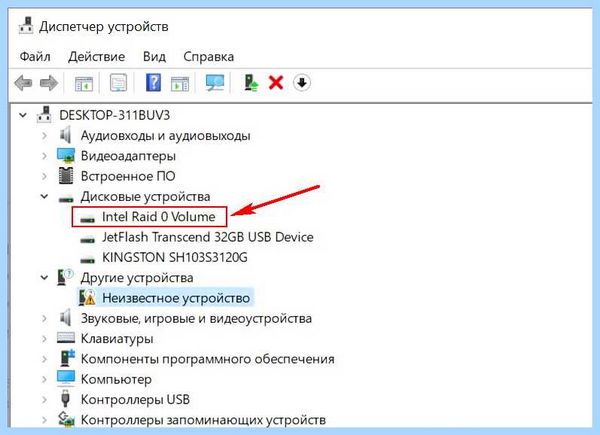Click the warning icon of Неизвестное устройство
This screenshot has width=600, height=435.
[x=87, y=298]
